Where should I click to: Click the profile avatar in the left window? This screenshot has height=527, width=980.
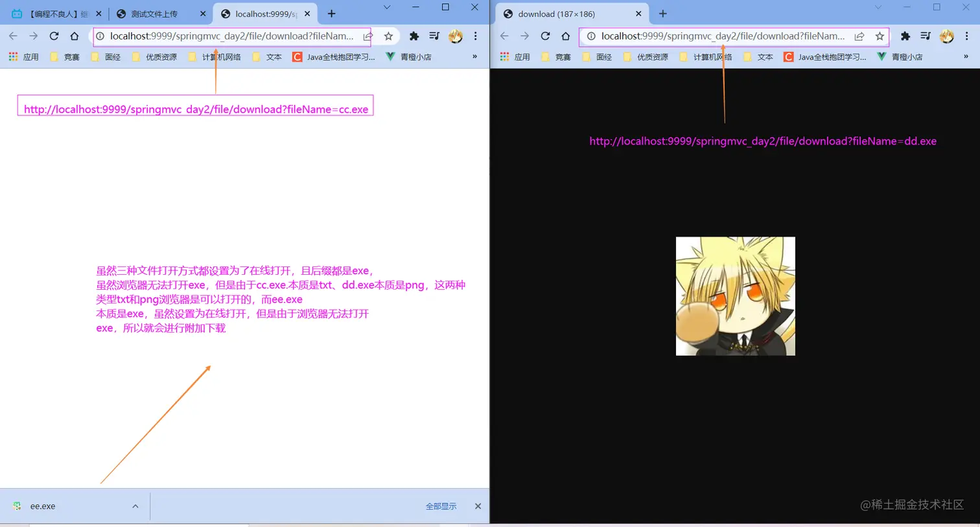pyautogui.click(x=456, y=36)
